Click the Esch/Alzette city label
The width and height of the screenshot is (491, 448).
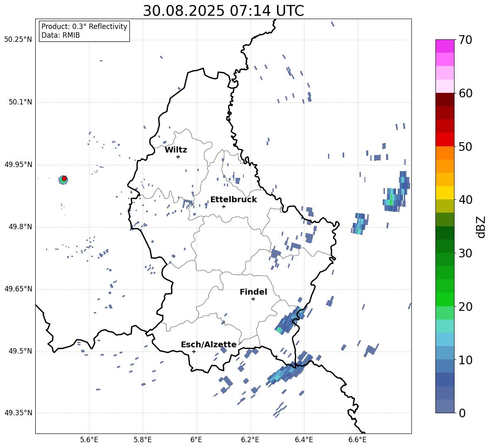click(209, 345)
